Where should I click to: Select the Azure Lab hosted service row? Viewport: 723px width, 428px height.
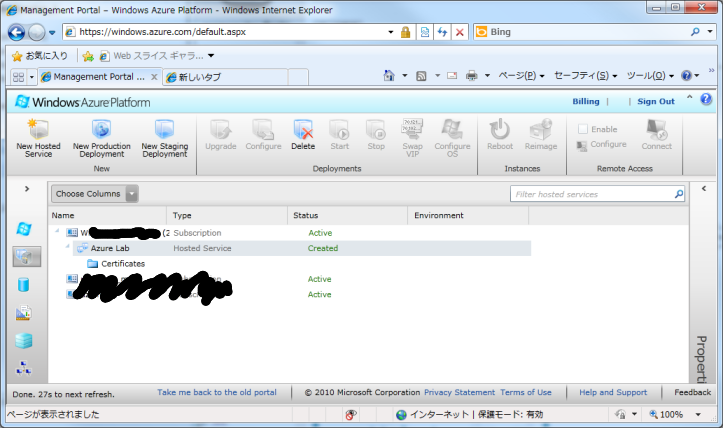302,248
